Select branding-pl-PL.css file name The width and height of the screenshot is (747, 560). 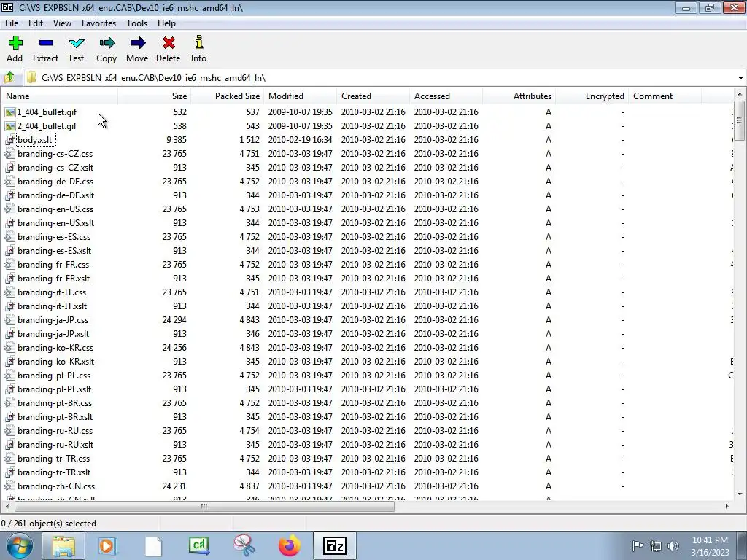[x=54, y=376]
